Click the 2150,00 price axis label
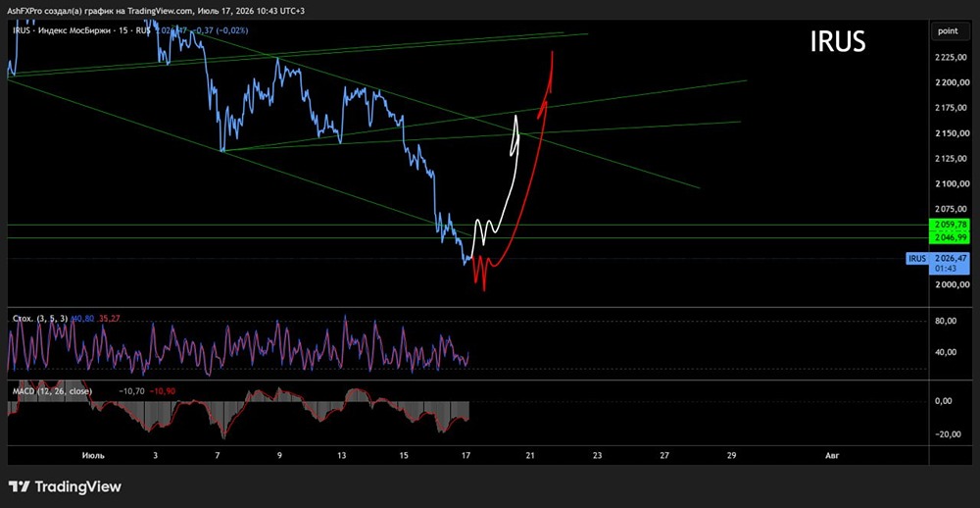Image resolution: width=980 pixels, height=508 pixels. click(x=952, y=133)
